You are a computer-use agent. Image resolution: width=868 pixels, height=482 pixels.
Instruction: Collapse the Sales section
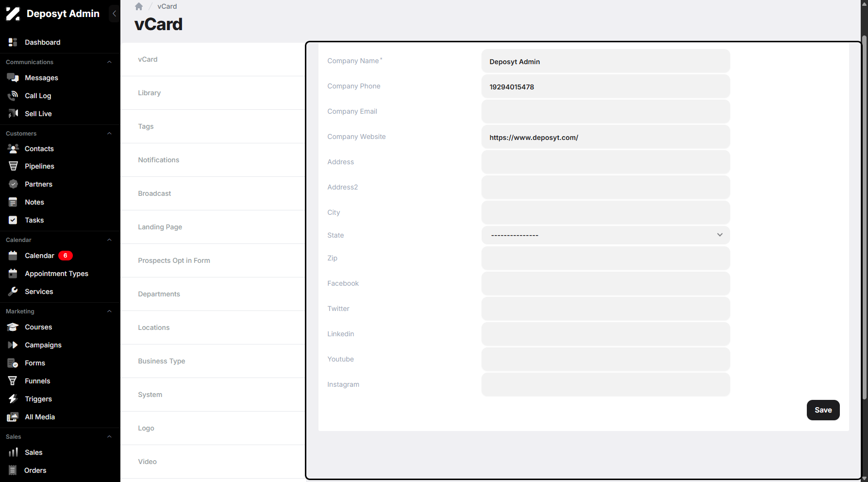pyautogui.click(x=109, y=437)
